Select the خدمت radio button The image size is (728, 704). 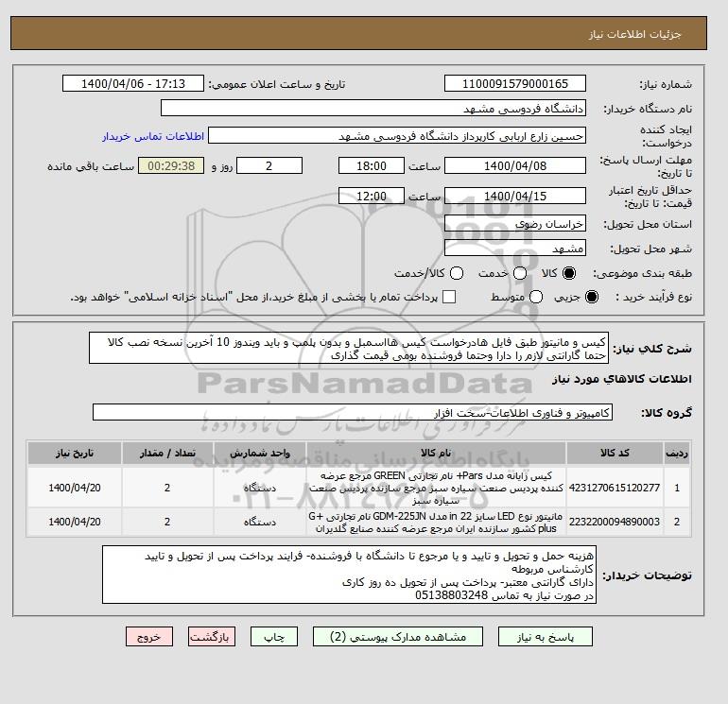coord(520,273)
